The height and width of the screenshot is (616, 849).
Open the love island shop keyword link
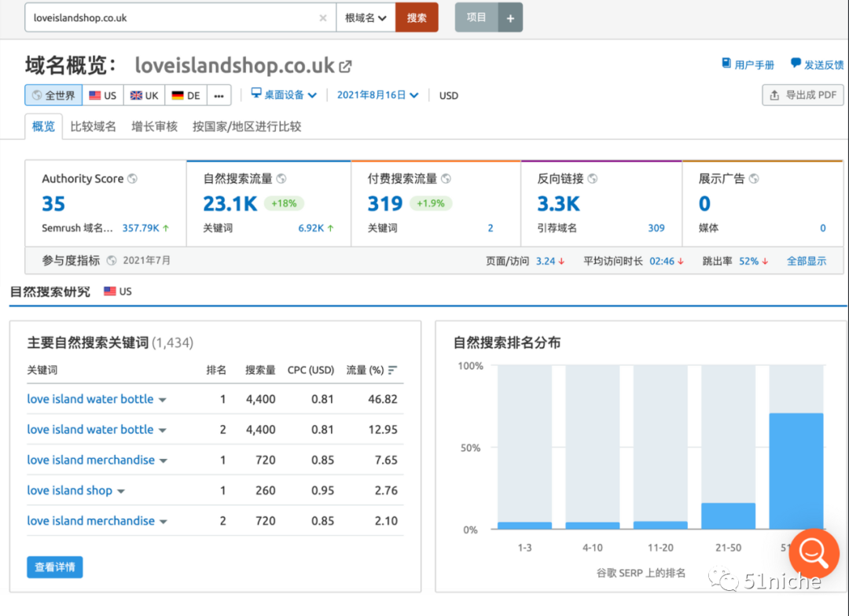point(69,490)
